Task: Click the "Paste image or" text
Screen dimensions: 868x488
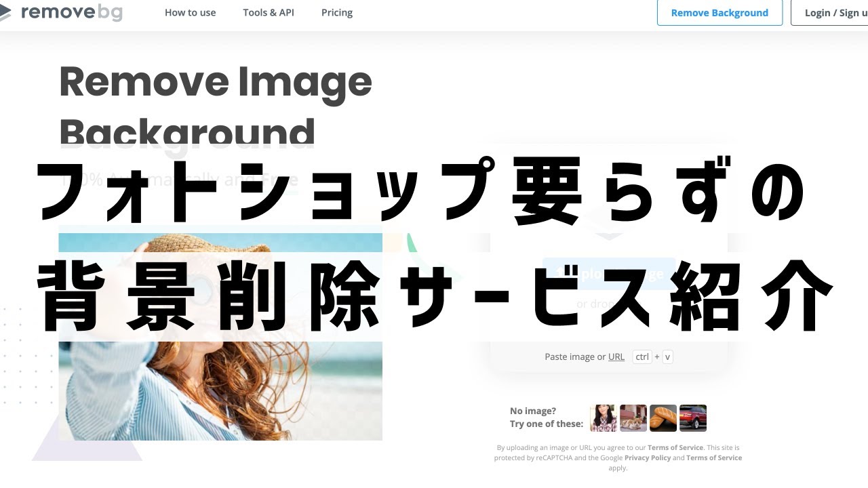Action: 575,357
